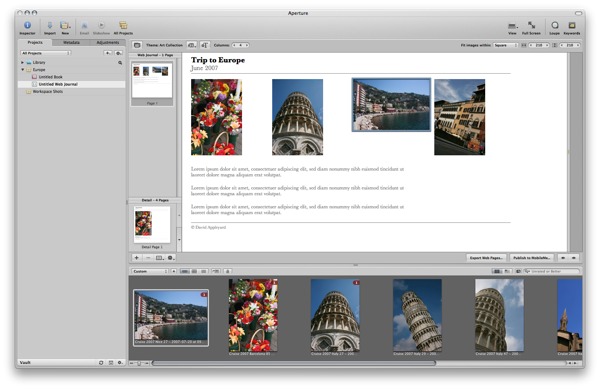Click the add-to-library plus button in Projects

pyautogui.click(x=108, y=53)
